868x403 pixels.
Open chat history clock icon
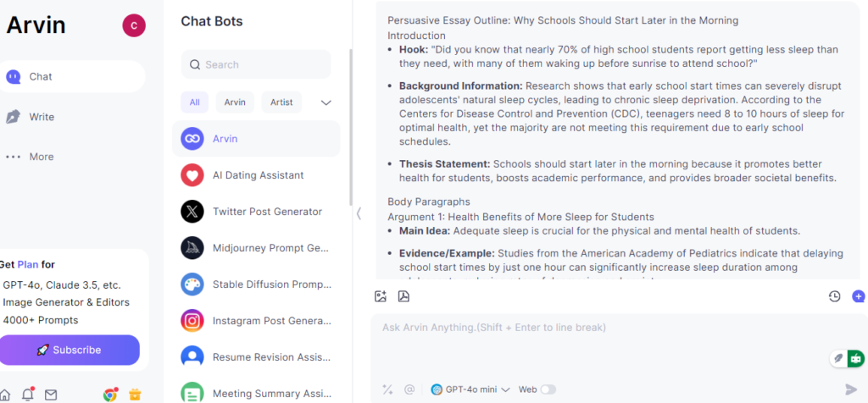[x=834, y=296]
